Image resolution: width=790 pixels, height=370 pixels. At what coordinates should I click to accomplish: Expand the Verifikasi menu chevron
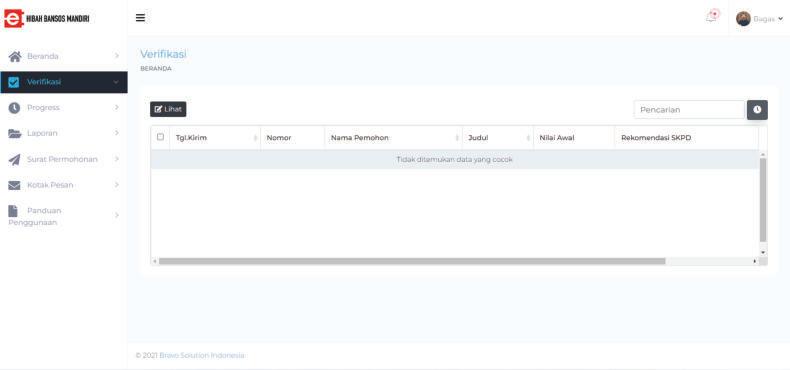[x=116, y=82]
